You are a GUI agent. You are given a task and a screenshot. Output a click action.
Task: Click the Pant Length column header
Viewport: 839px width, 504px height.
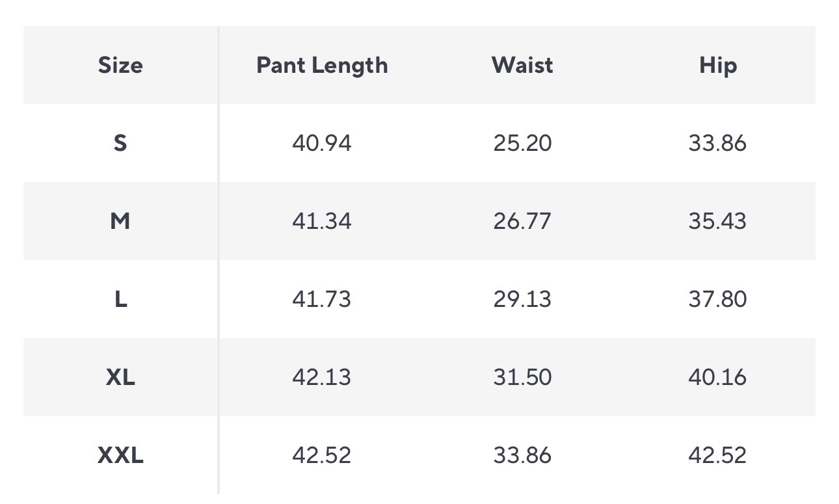tap(322, 65)
